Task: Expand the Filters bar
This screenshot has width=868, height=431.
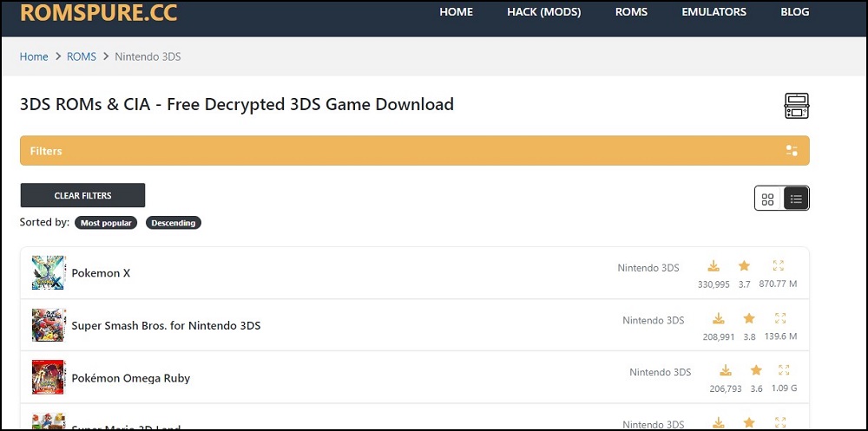Action: (x=415, y=151)
